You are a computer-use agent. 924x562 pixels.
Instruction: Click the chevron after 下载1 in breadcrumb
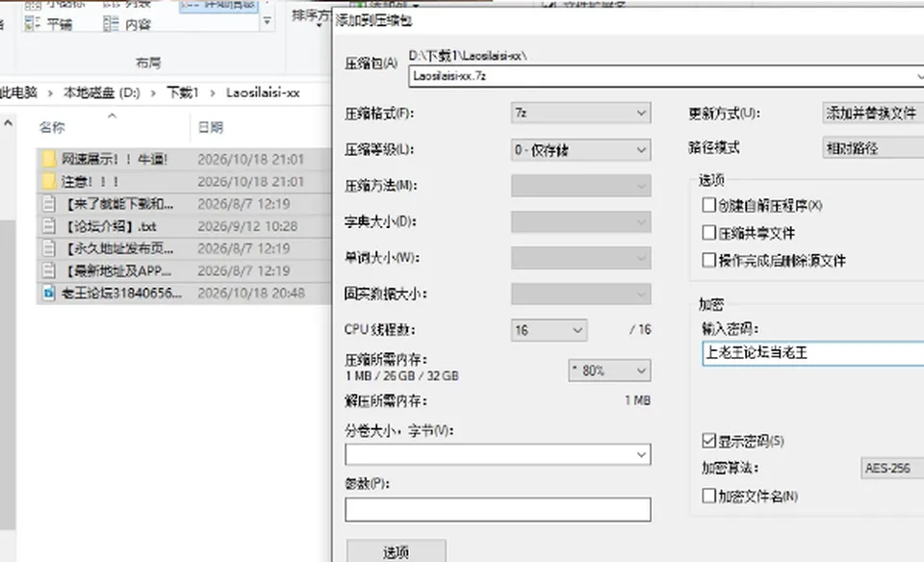tap(212, 93)
